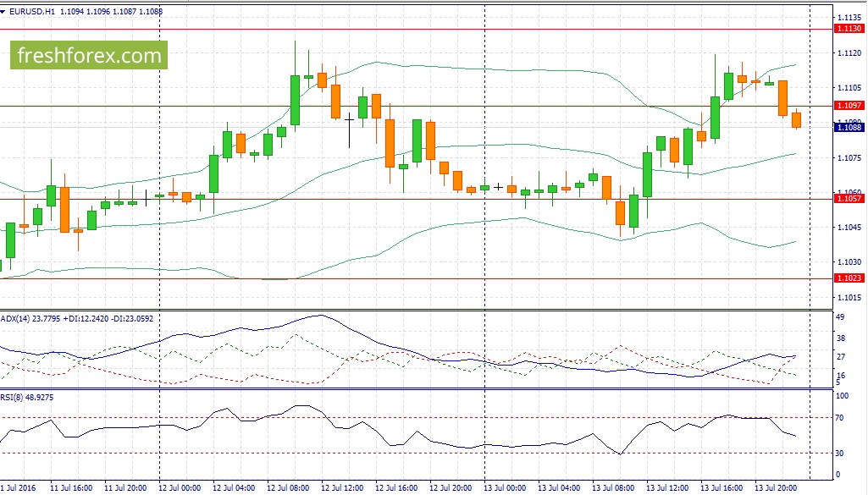This screenshot has height=495, width=868.
Task: Click the 12 Jul 00:00 time axis label
Action: 180,488
